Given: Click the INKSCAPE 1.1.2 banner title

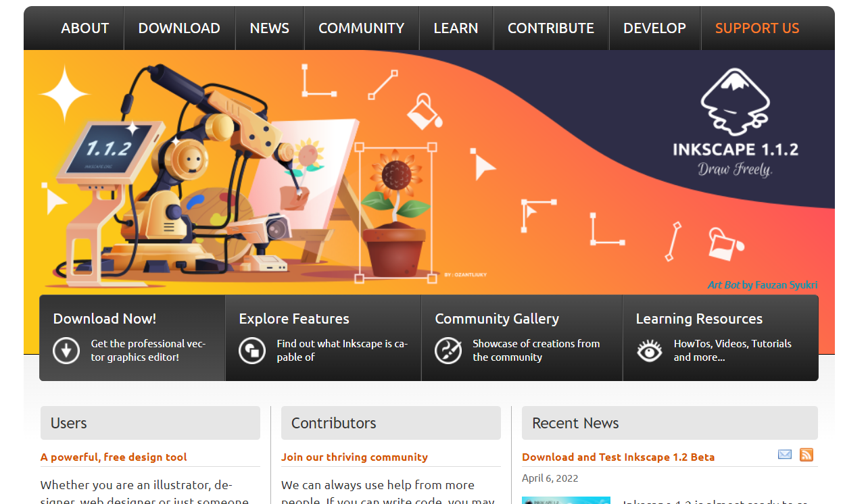Looking at the screenshot, I should click(x=736, y=149).
